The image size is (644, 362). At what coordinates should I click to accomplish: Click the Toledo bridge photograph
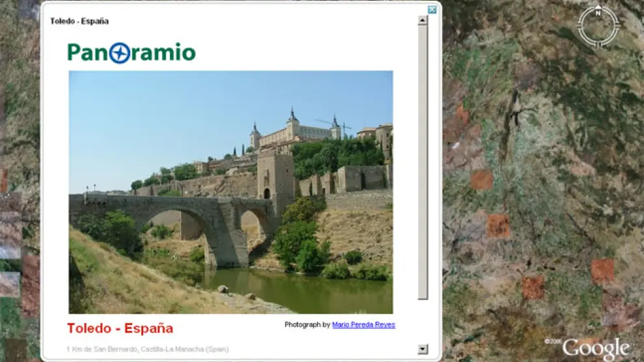click(230, 192)
